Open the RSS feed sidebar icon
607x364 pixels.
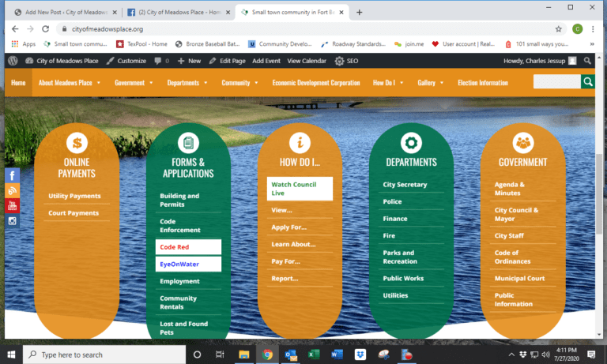[12, 191]
